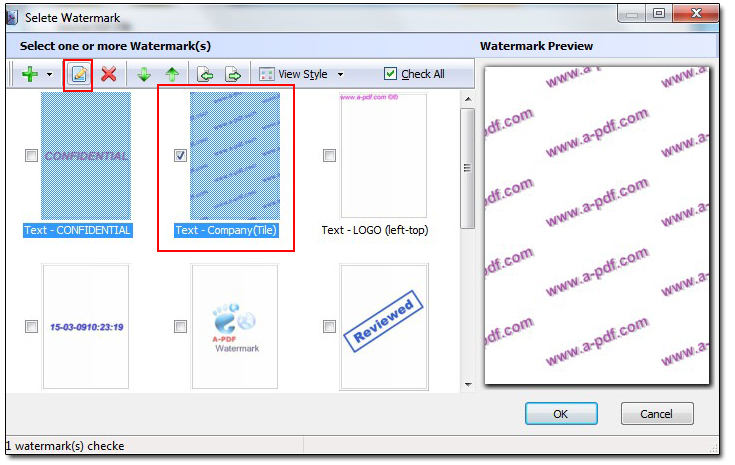This screenshot has height=465, width=735.
Task: Click the green plus add watermark icon
Action: pos(30,74)
